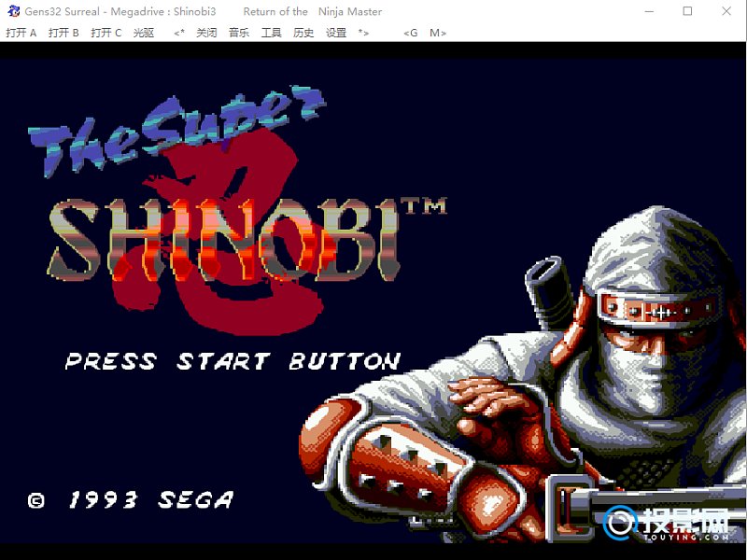Viewport: 747px width, 560px height.
Task: Click the *> menu item
Action: [x=363, y=33]
